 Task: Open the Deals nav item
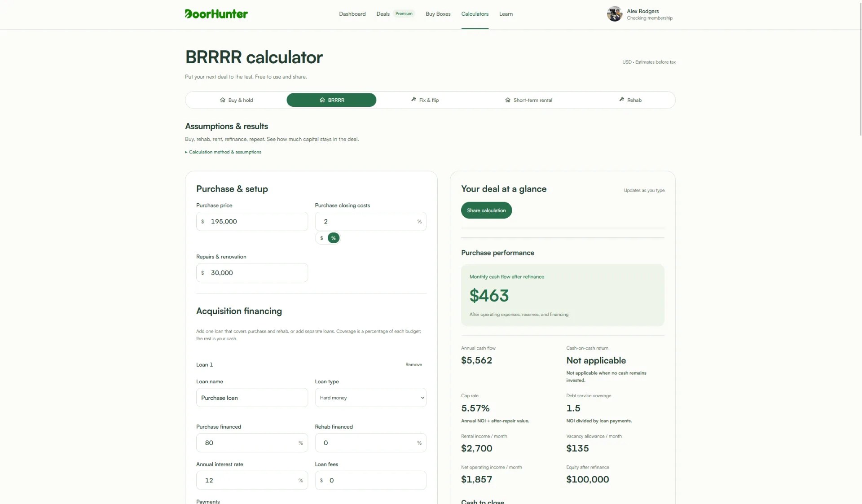(383, 14)
